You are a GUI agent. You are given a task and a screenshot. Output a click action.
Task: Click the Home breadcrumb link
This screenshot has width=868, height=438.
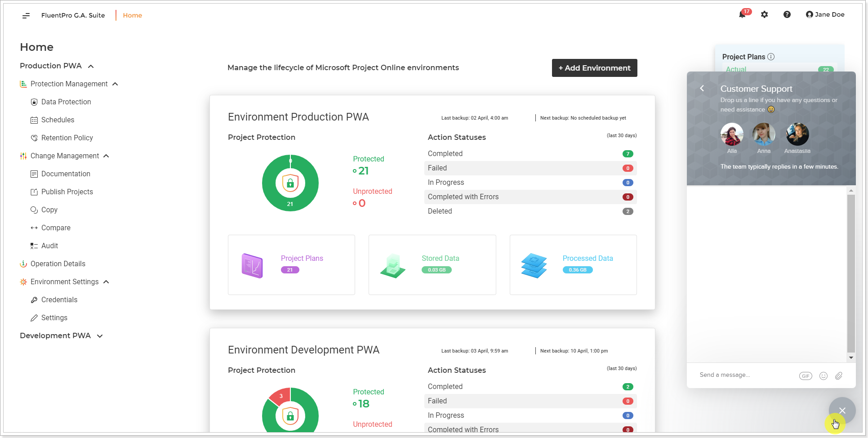coord(132,15)
